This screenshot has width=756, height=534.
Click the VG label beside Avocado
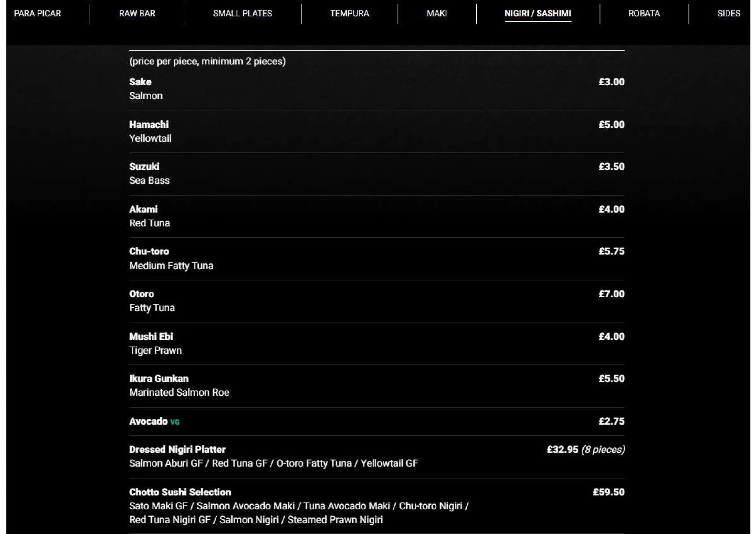175,422
